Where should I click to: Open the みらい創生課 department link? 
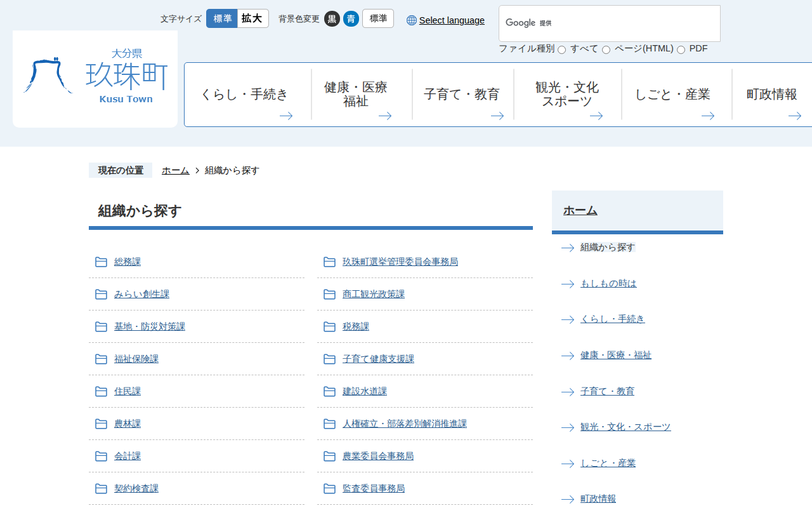tap(141, 295)
